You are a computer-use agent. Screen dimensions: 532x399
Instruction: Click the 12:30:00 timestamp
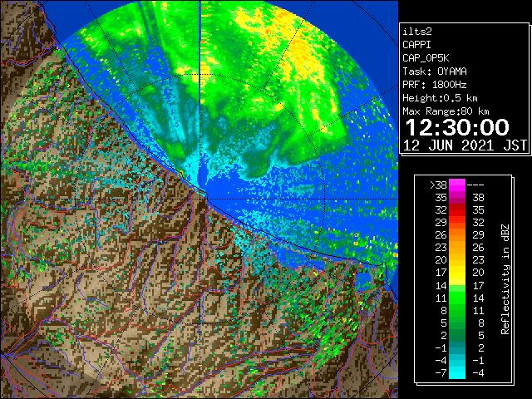click(457, 127)
